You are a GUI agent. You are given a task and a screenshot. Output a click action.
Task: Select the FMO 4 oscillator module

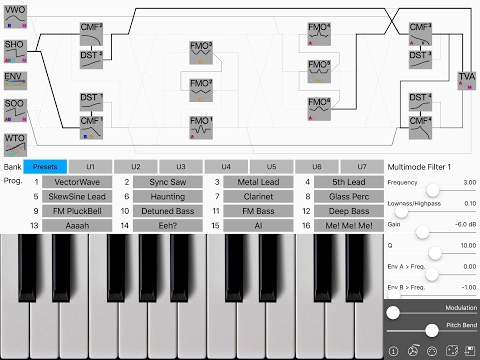click(319, 34)
